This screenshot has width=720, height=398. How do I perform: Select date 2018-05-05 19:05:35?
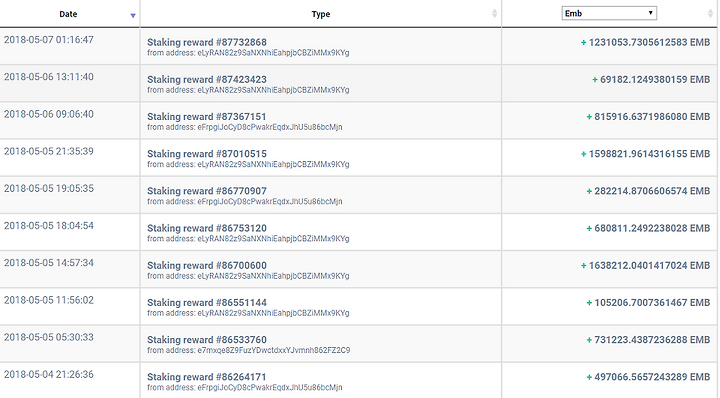coord(49,189)
